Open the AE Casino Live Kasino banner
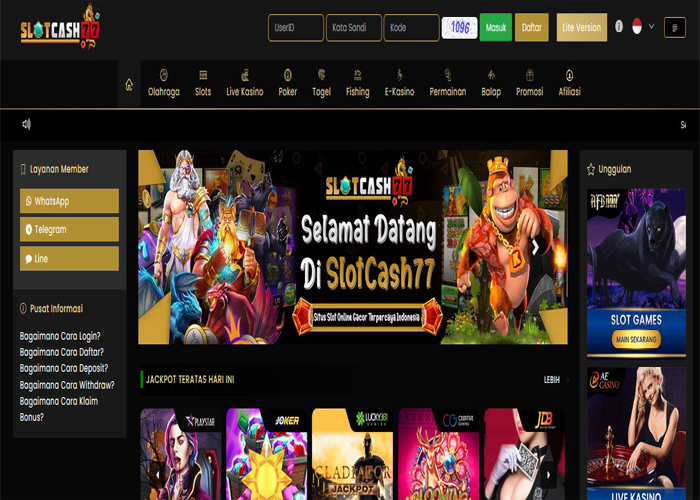 point(636,433)
